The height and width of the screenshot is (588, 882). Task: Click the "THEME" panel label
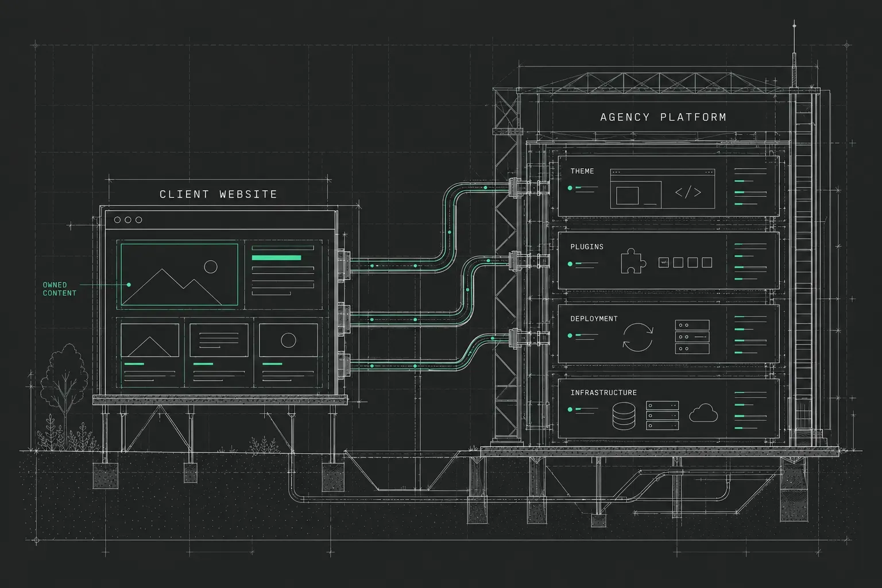point(582,171)
